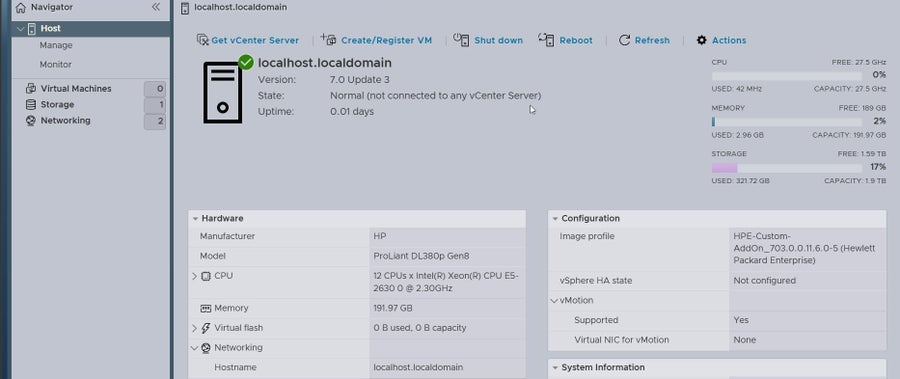Click the Networking count badge 2

click(x=155, y=121)
